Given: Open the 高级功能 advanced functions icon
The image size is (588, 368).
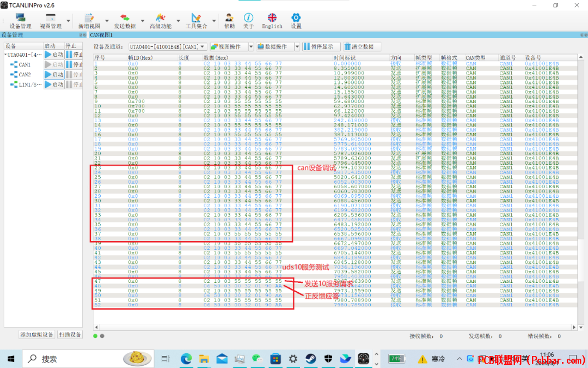Looking at the screenshot, I should click(161, 21).
